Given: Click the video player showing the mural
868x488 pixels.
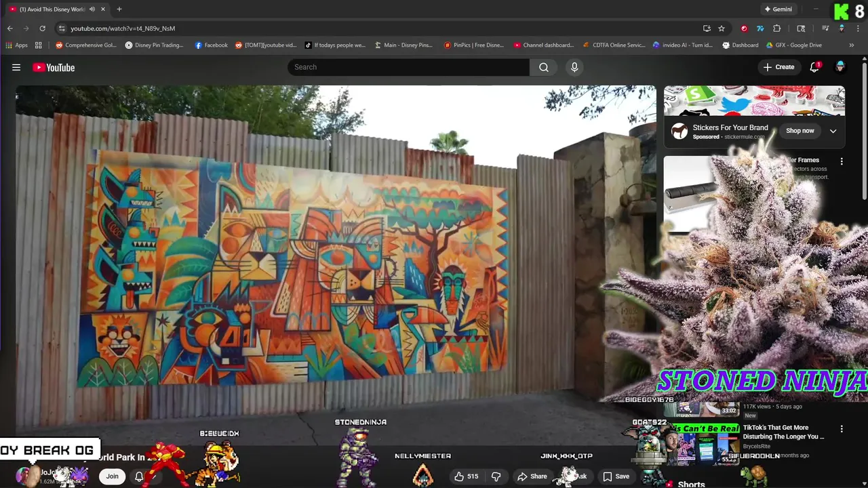Looking at the screenshot, I should pos(336,264).
